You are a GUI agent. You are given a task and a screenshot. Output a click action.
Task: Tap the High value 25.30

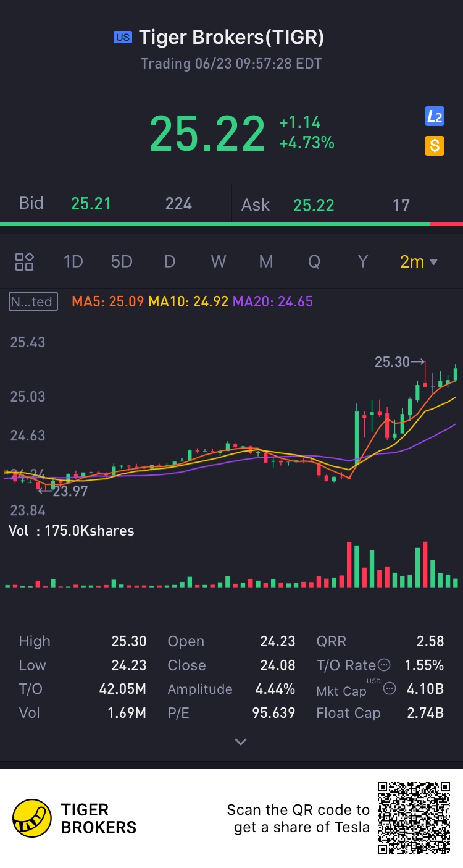[x=129, y=641]
